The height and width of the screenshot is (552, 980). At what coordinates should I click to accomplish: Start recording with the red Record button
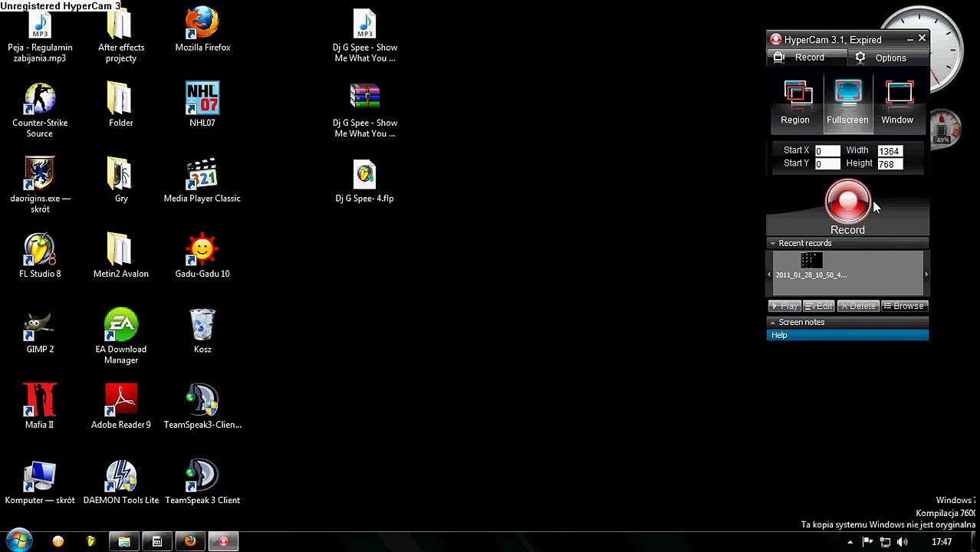click(x=847, y=201)
